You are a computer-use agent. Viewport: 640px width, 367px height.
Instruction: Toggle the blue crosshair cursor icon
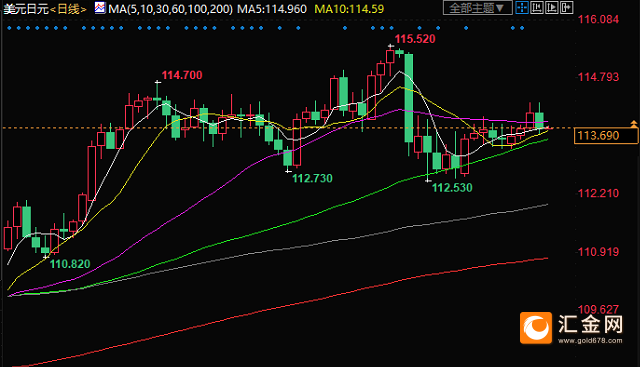pos(522,7)
